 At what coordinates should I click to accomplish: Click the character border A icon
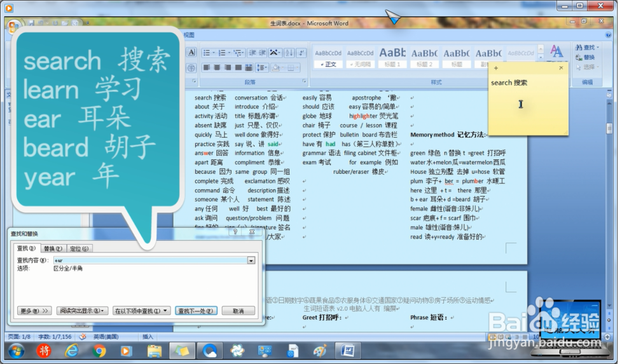[191, 52]
